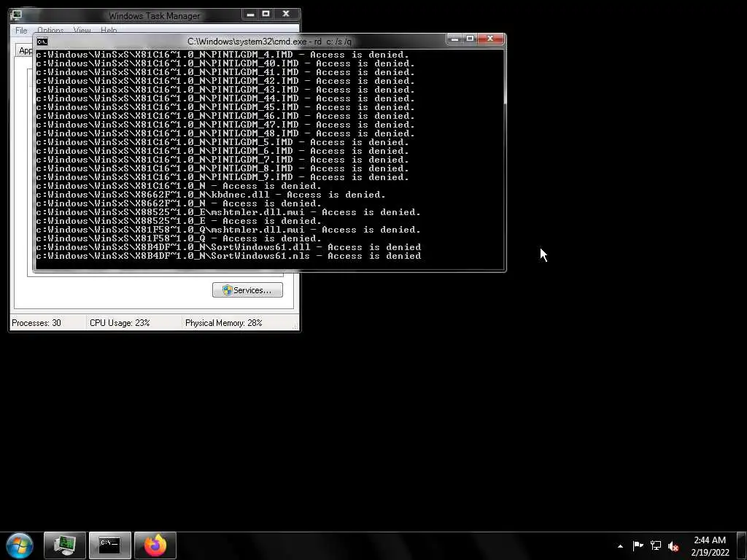The width and height of the screenshot is (747, 560).
Task: Show hidden tray icons arrow
Action: [620, 545]
